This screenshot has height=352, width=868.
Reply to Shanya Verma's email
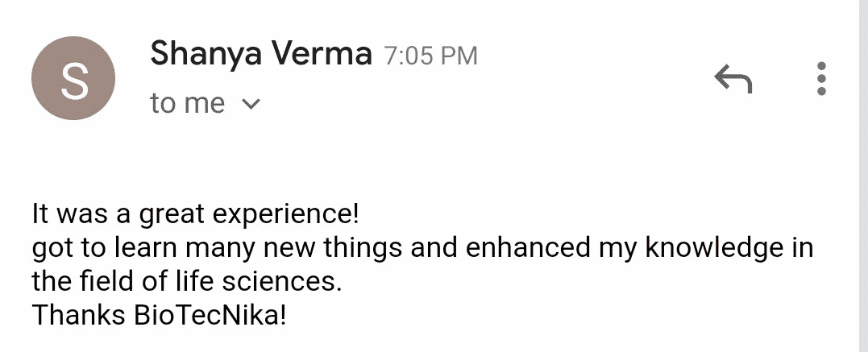733,79
